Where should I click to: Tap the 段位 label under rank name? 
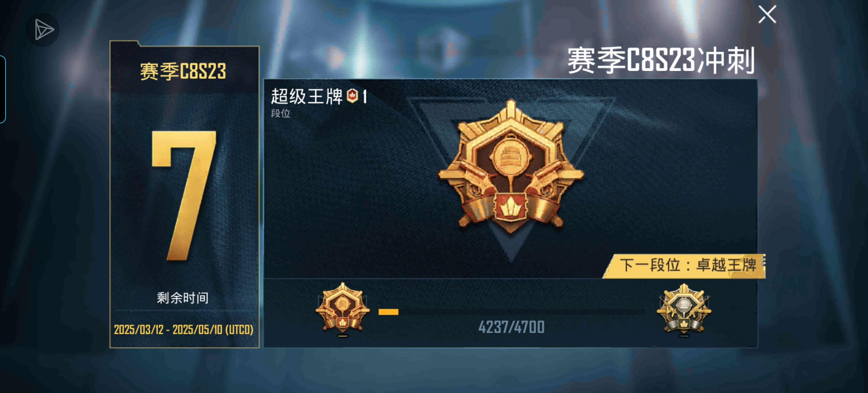(281, 114)
